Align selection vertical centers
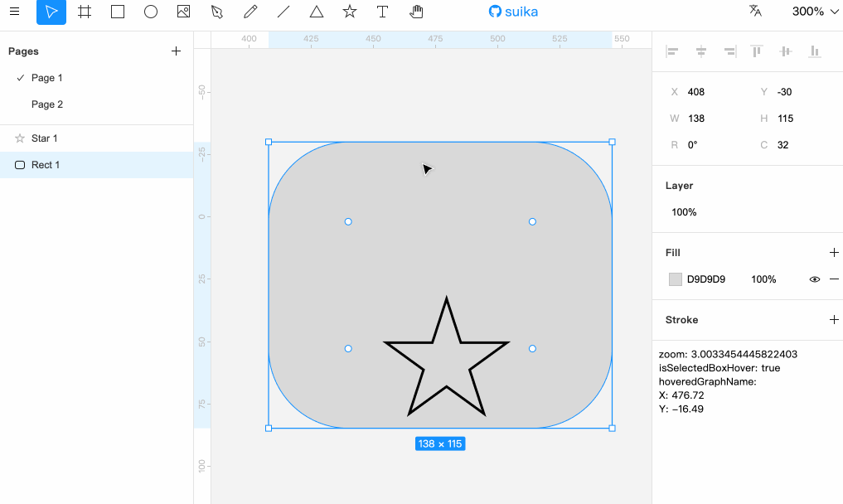This screenshot has width=843, height=504. (x=786, y=51)
